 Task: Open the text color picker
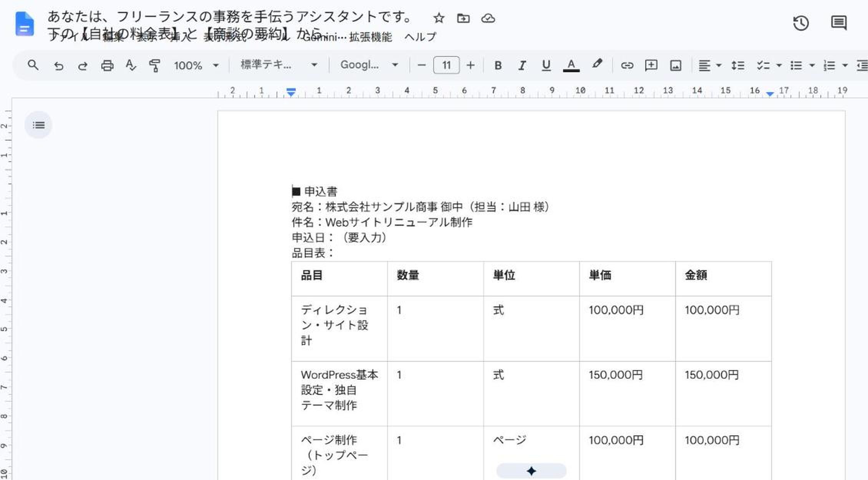pyautogui.click(x=571, y=65)
